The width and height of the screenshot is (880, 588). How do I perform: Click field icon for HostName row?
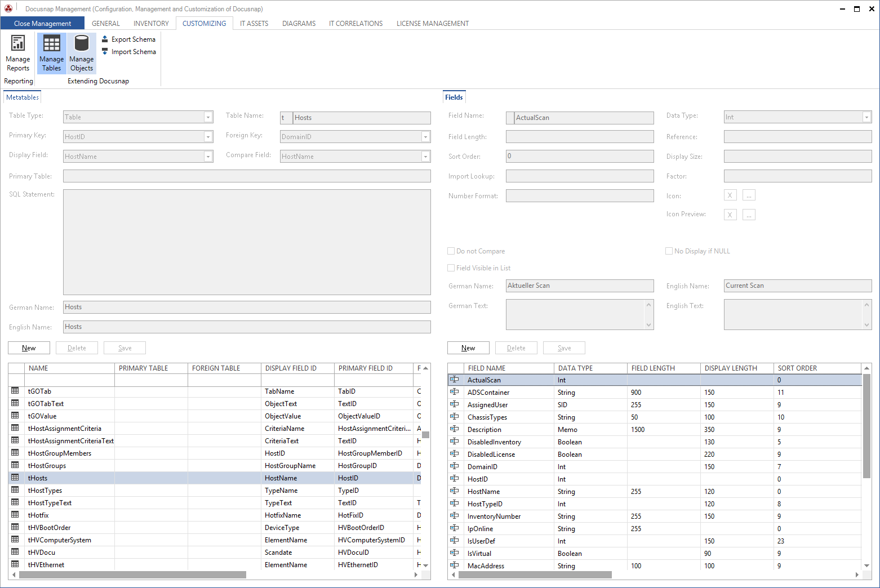455,491
